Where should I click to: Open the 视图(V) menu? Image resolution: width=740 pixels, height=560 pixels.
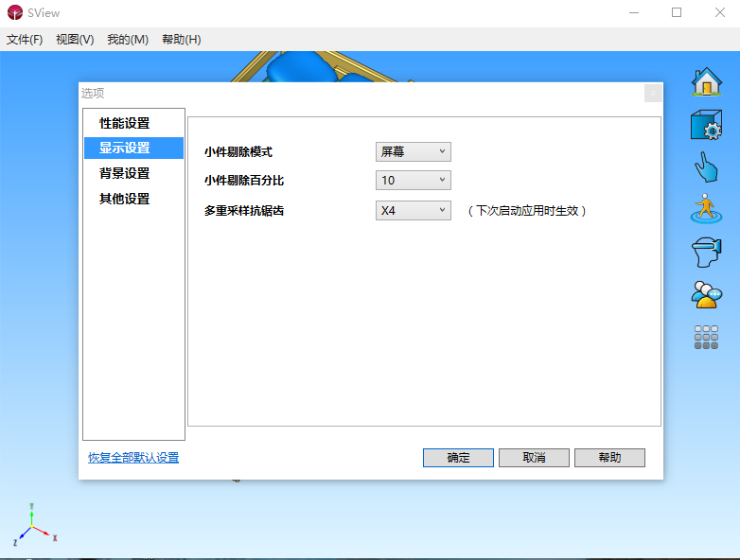click(x=75, y=40)
